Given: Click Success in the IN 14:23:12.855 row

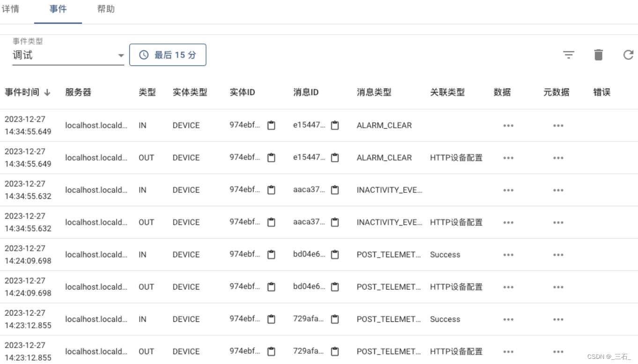Looking at the screenshot, I should tap(445, 319).
